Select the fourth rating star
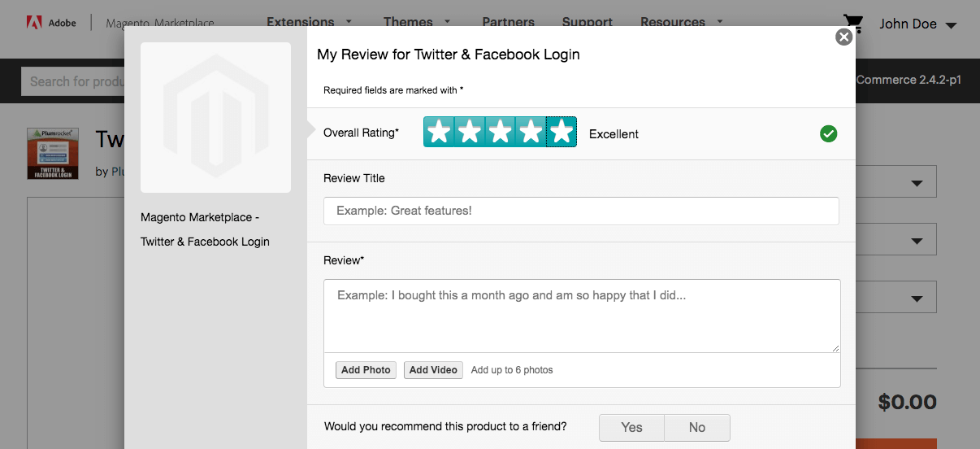The width and height of the screenshot is (980, 449). tap(531, 132)
